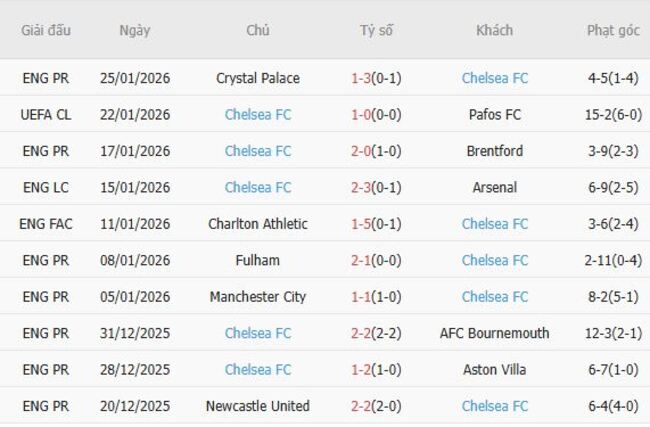Click the Ngày column header
The height and width of the screenshot is (427, 650).
tap(135, 30)
